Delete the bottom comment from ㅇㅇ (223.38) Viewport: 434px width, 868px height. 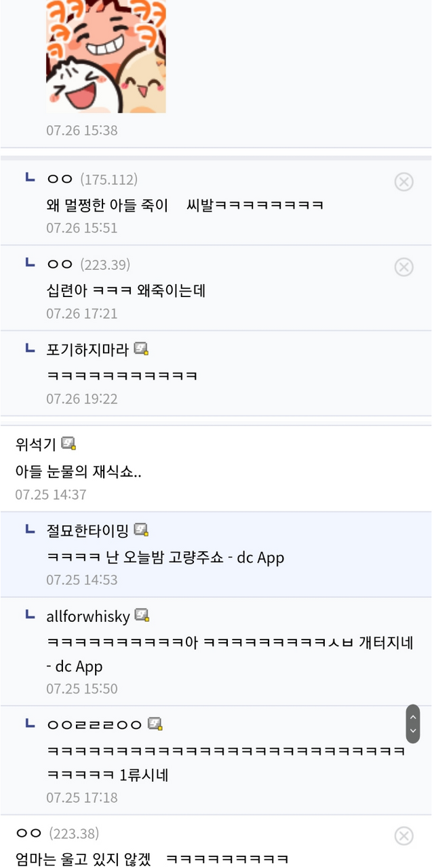(x=403, y=835)
